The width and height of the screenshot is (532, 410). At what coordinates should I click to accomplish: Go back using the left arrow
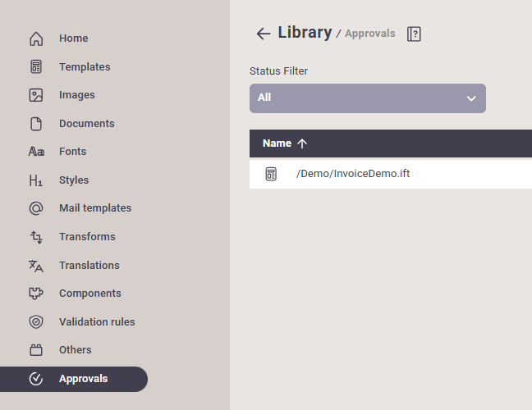263,34
